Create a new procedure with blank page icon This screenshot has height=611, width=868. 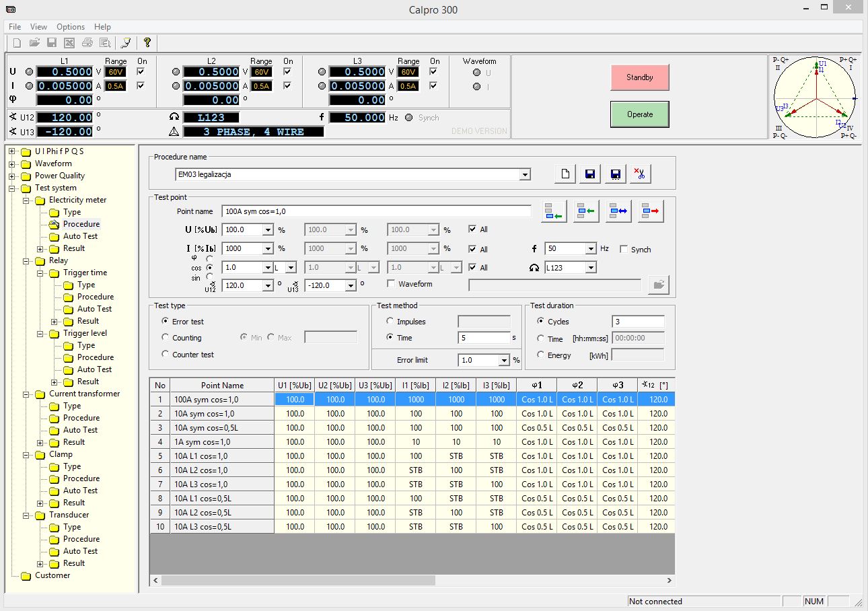click(x=565, y=174)
